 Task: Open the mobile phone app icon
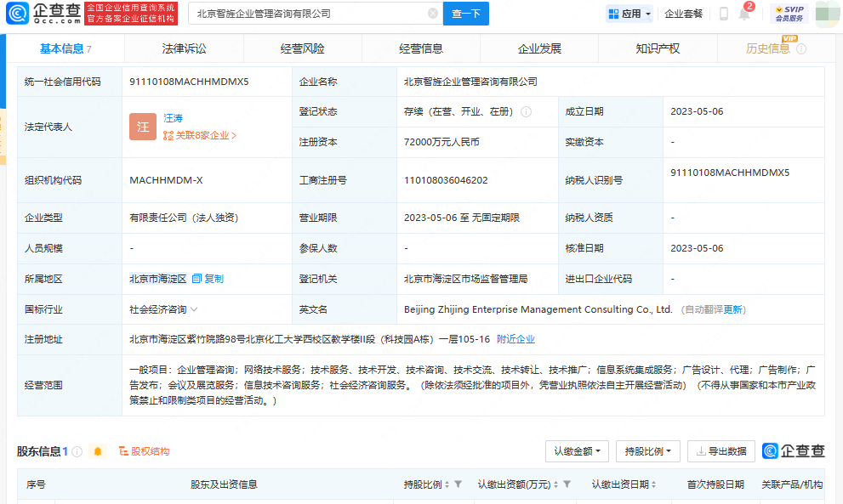pyautogui.click(x=724, y=14)
